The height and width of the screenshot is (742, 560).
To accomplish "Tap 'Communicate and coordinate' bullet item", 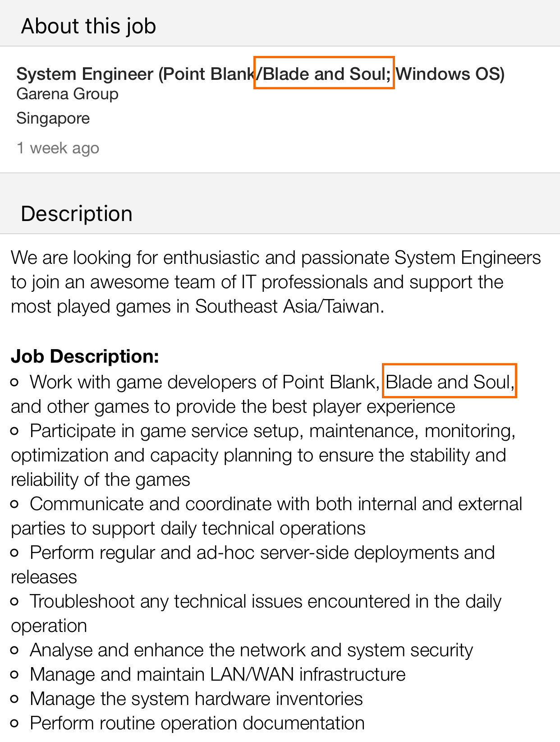I will pyautogui.click(x=266, y=516).
